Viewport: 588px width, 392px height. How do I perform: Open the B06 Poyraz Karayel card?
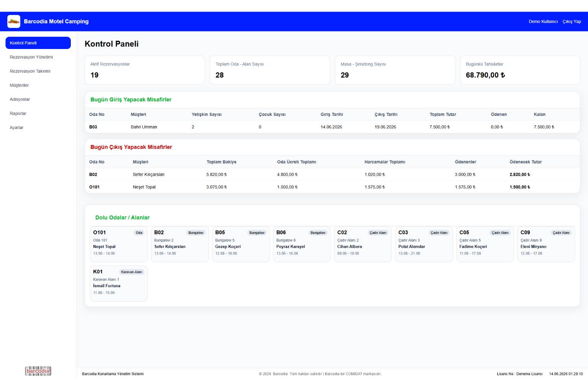(x=302, y=244)
